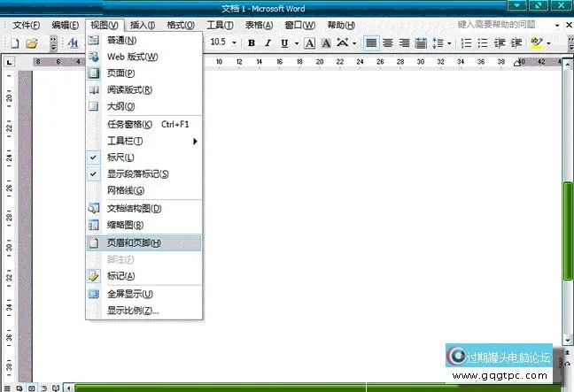The image size is (574, 392).
Task: Click the Reading Layout view button at bottom
Action: point(56,388)
